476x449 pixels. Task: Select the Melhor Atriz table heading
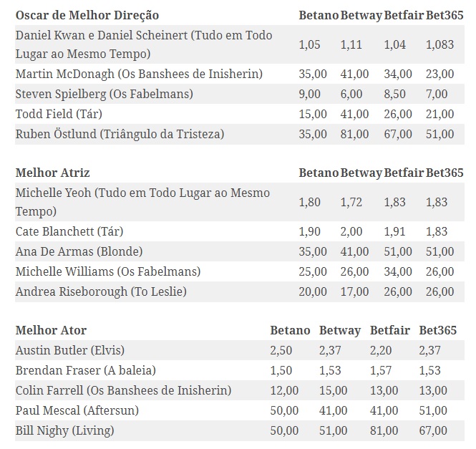click(x=52, y=173)
